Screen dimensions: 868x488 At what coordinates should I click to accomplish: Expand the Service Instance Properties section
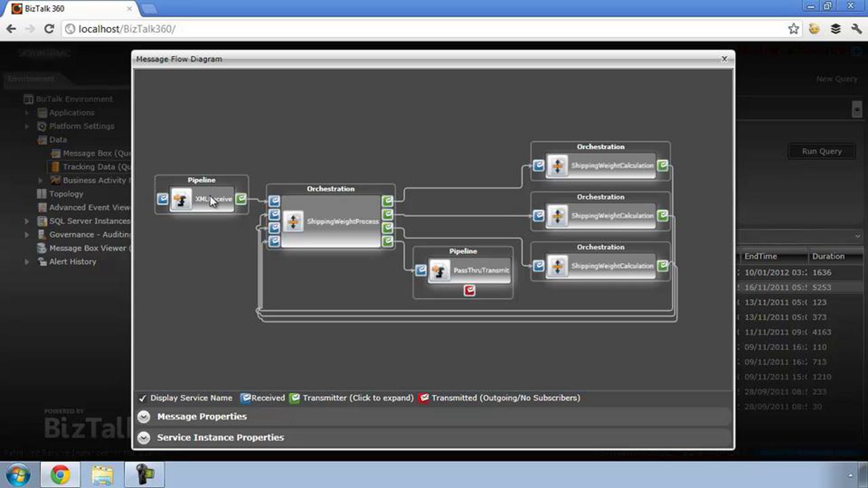pyautogui.click(x=144, y=438)
